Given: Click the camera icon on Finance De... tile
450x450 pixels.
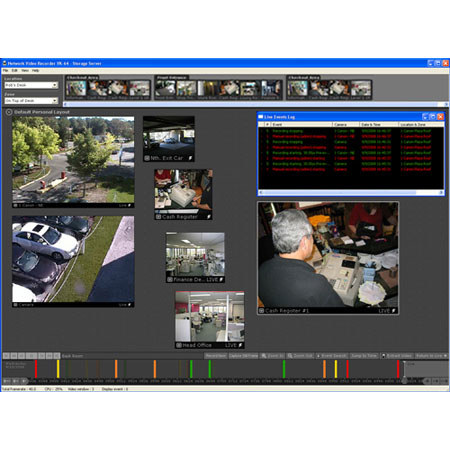Looking at the screenshot, I should click(170, 280).
